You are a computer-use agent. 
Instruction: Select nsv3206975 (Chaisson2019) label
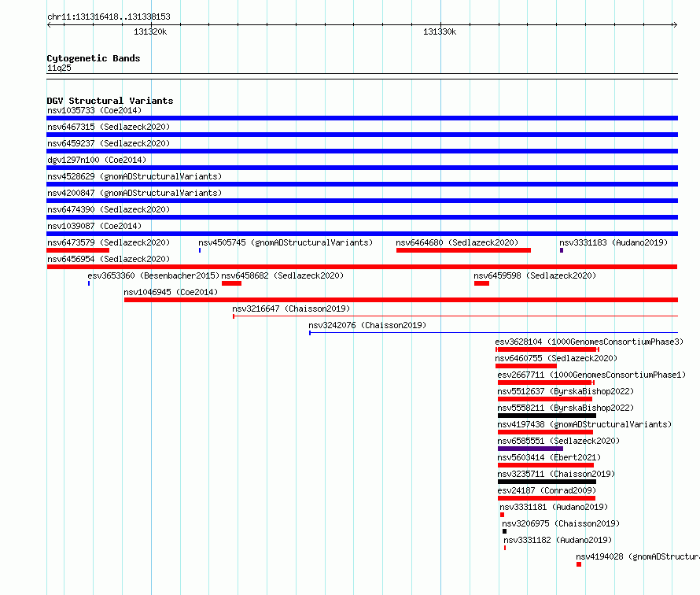[561, 523]
